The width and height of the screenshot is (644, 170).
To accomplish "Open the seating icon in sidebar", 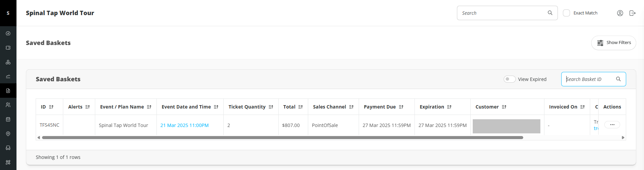I will (8, 148).
